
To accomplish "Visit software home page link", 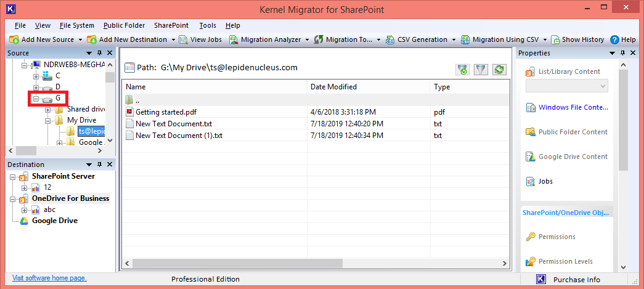I will (x=50, y=278).
